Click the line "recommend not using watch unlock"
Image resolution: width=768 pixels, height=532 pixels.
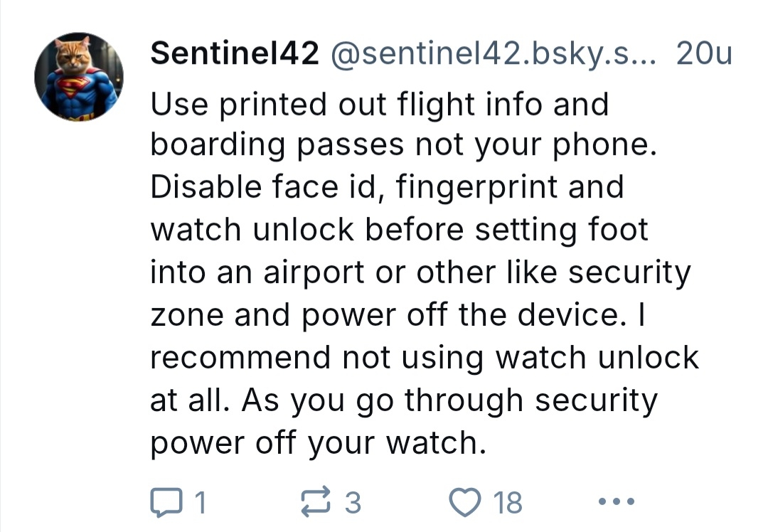click(425, 357)
